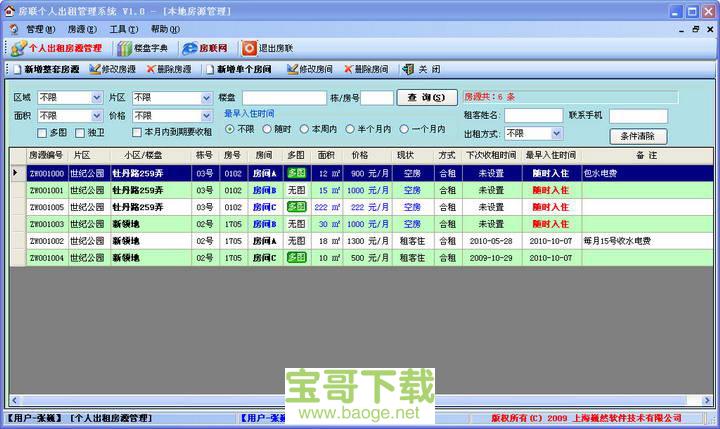
Task: Click 2009-10-29 rent date cell
Action: (491, 258)
